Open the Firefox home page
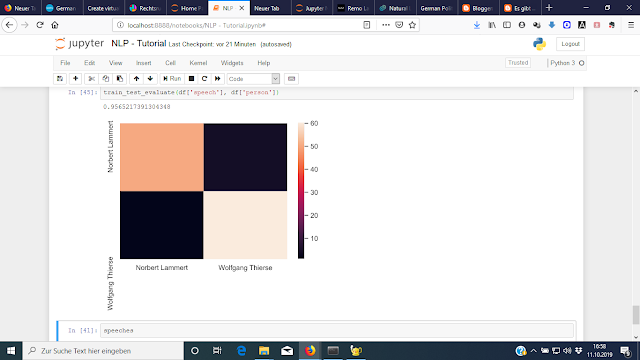Viewport: 640px width, 360px height. coord(55,25)
